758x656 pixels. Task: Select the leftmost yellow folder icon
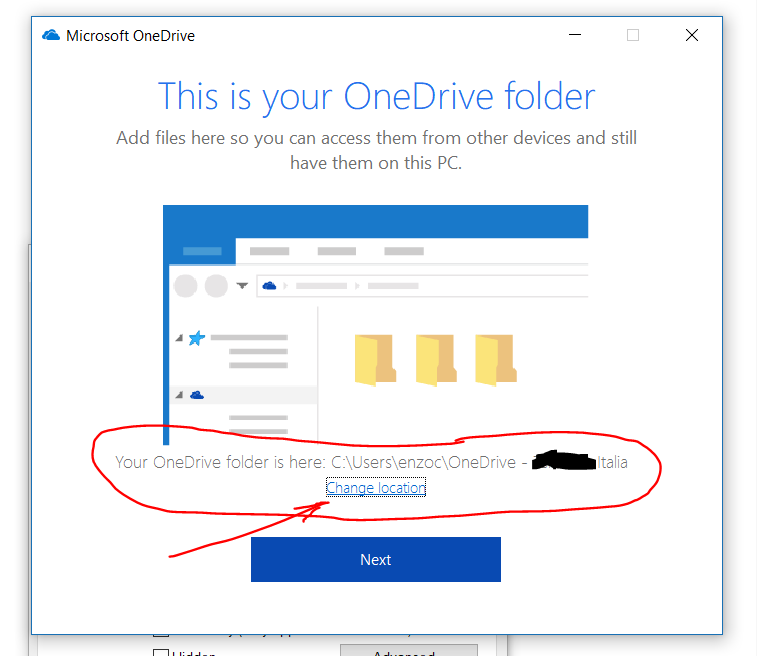(374, 360)
